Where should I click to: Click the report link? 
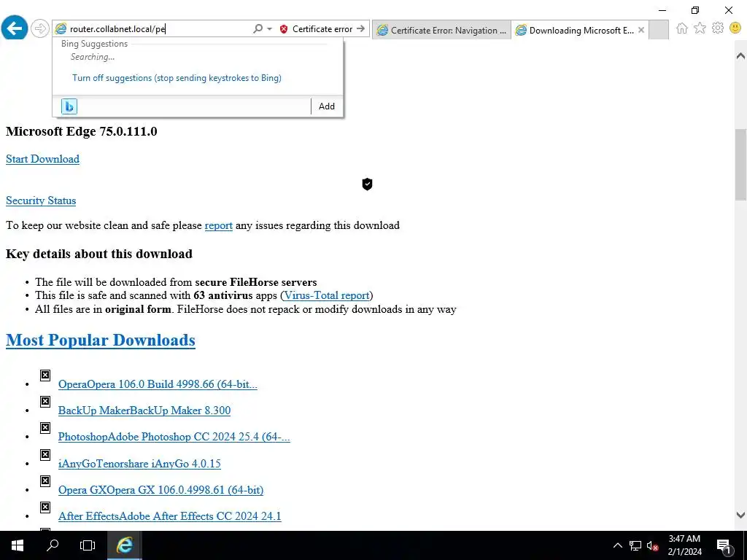click(x=219, y=225)
